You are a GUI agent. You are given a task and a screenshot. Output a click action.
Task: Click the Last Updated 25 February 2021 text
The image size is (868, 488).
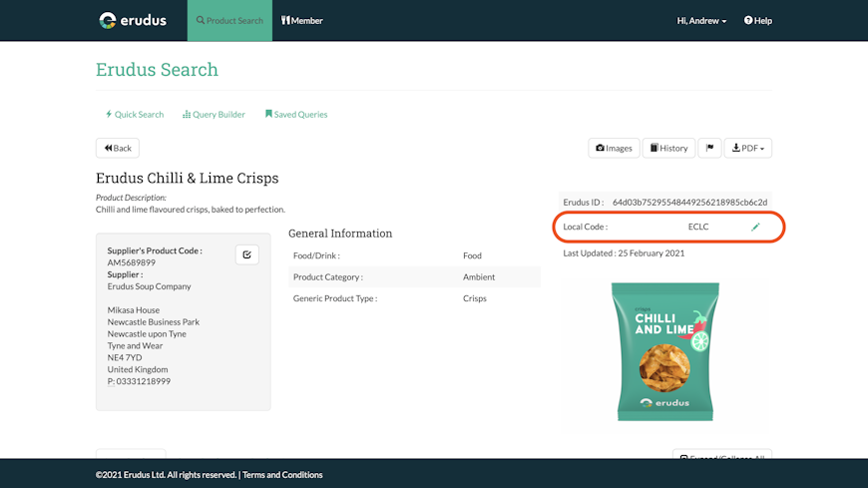624,253
